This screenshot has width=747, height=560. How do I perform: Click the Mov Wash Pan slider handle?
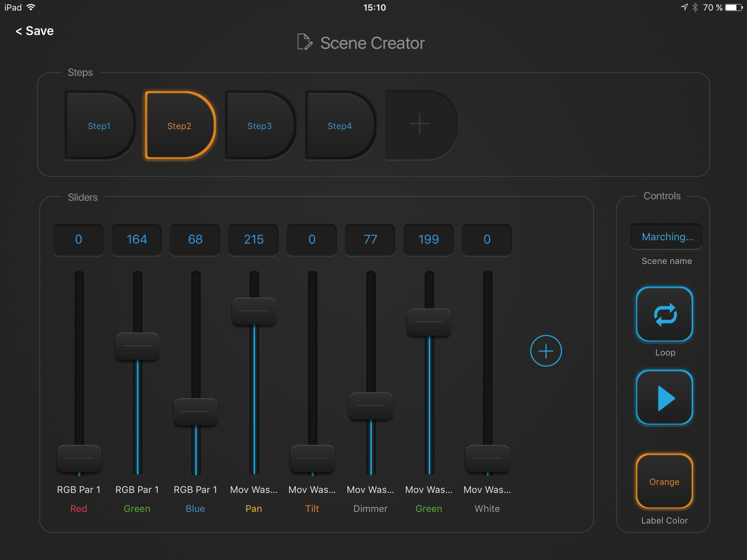pyautogui.click(x=254, y=311)
